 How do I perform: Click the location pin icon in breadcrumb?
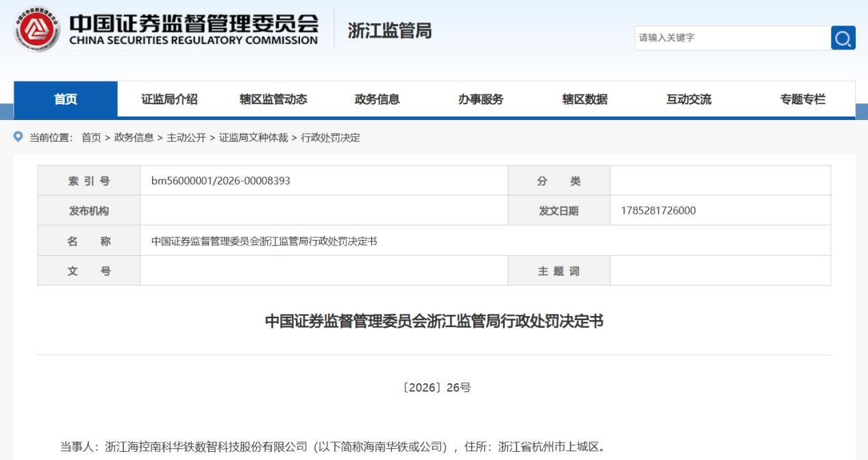coord(18,137)
